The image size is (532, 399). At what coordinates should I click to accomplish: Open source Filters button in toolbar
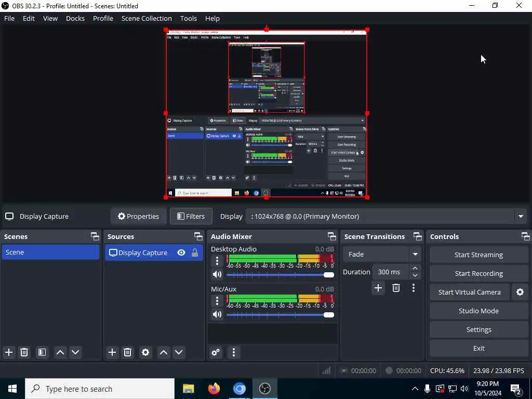coord(191,217)
